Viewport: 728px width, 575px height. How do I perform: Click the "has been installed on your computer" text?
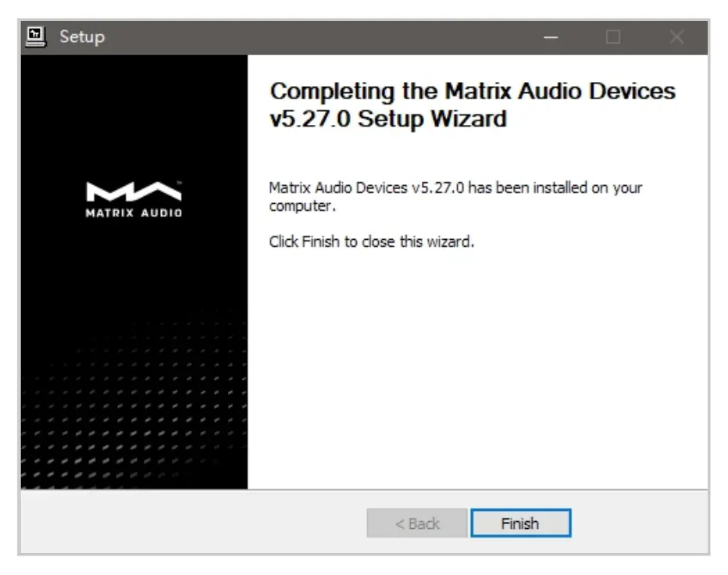455,196
